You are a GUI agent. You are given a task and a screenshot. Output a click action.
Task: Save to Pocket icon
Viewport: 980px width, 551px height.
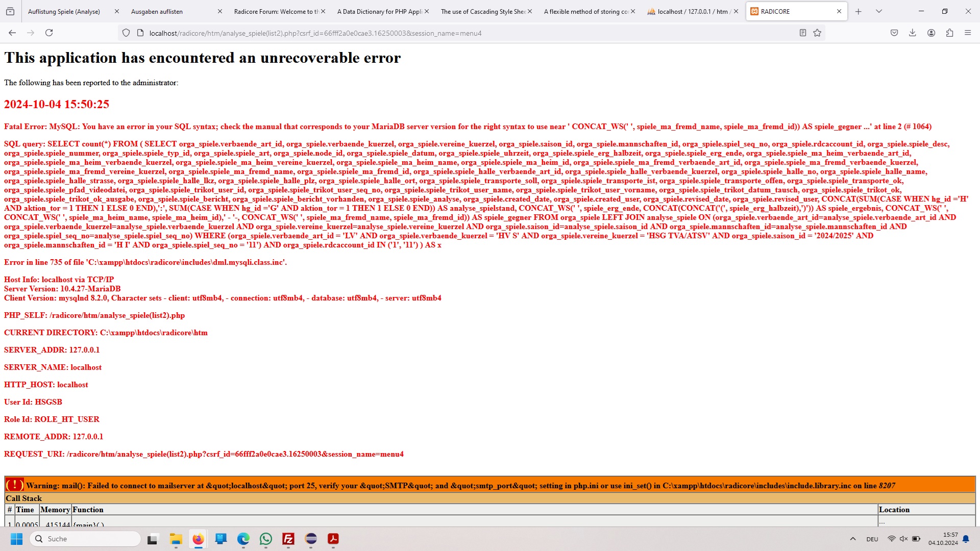pos(894,33)
